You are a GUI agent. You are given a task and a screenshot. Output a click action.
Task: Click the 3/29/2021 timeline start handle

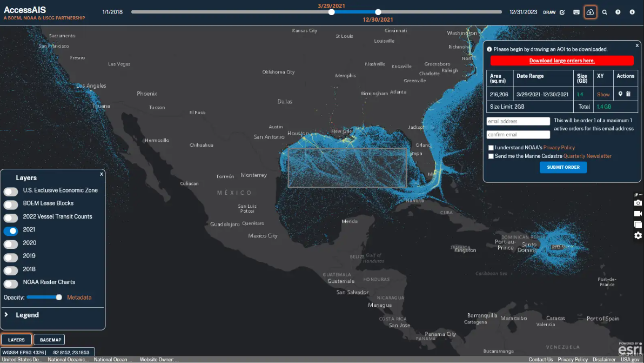[x=331, y=12]
